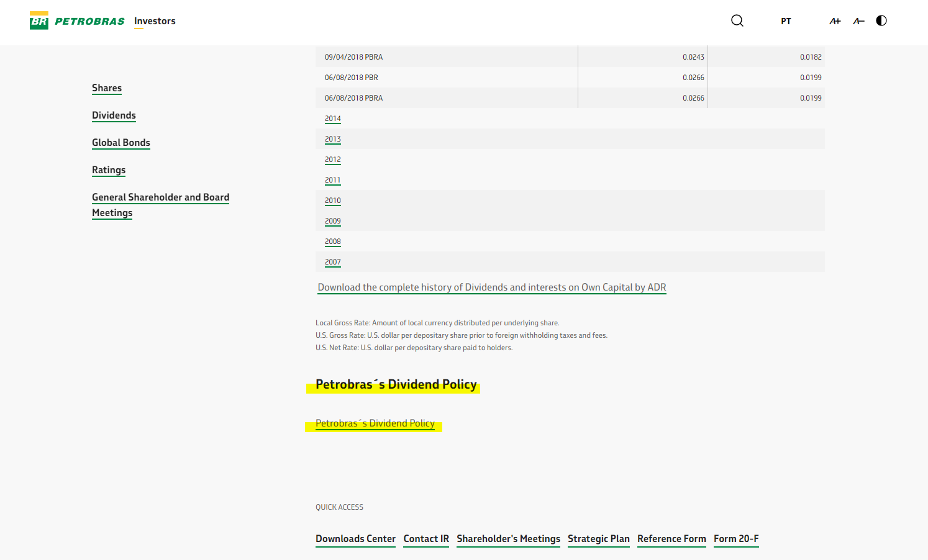Open Strategic Plan quick link

(599, 539)
